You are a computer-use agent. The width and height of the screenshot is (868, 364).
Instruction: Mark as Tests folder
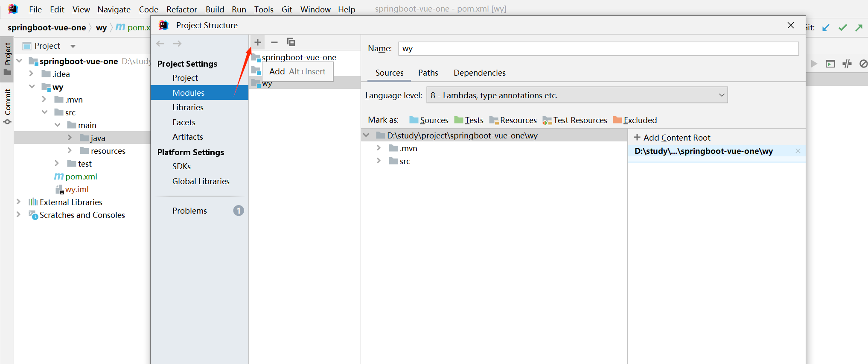469,120
